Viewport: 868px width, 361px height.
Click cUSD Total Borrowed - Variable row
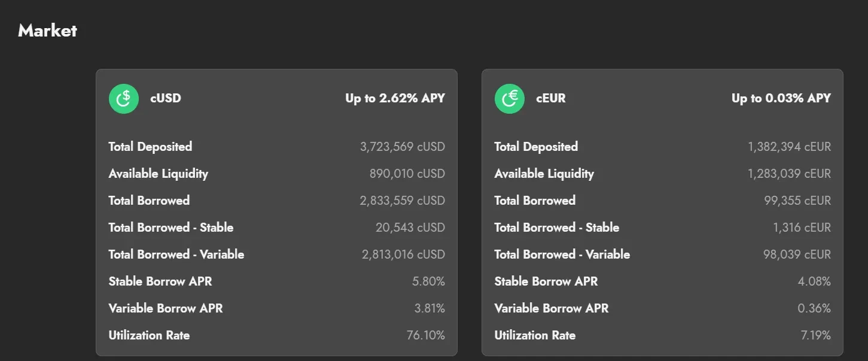coord(276,254)
